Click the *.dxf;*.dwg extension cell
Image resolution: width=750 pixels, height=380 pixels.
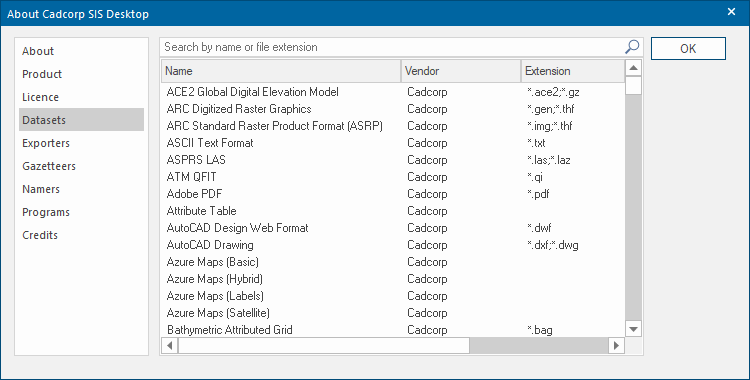(x=552, y=246)
